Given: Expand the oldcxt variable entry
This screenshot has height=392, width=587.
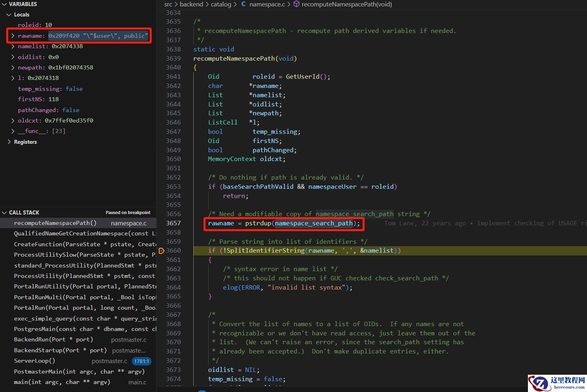Looking at the screenshot, I should (13, 120).
